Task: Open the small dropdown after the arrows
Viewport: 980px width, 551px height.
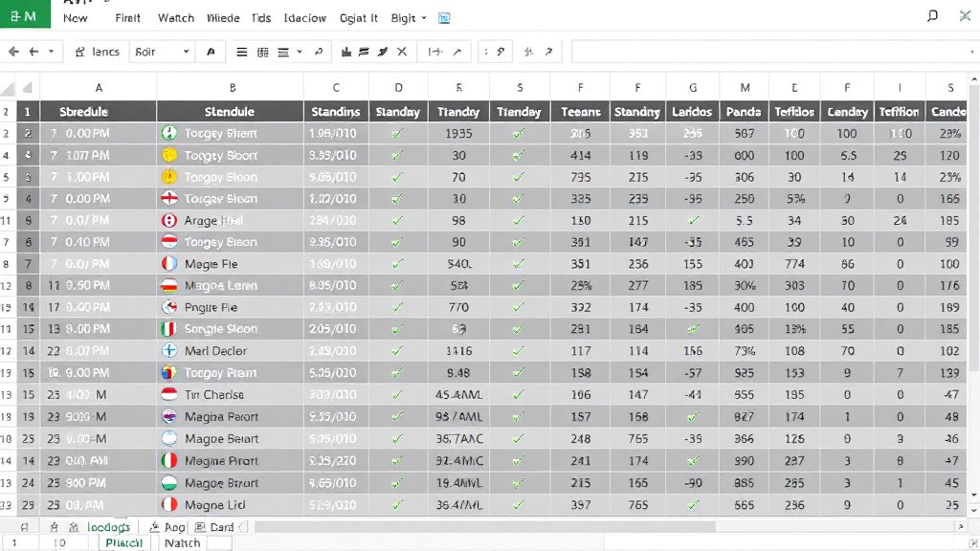Action: pos(52,52)
